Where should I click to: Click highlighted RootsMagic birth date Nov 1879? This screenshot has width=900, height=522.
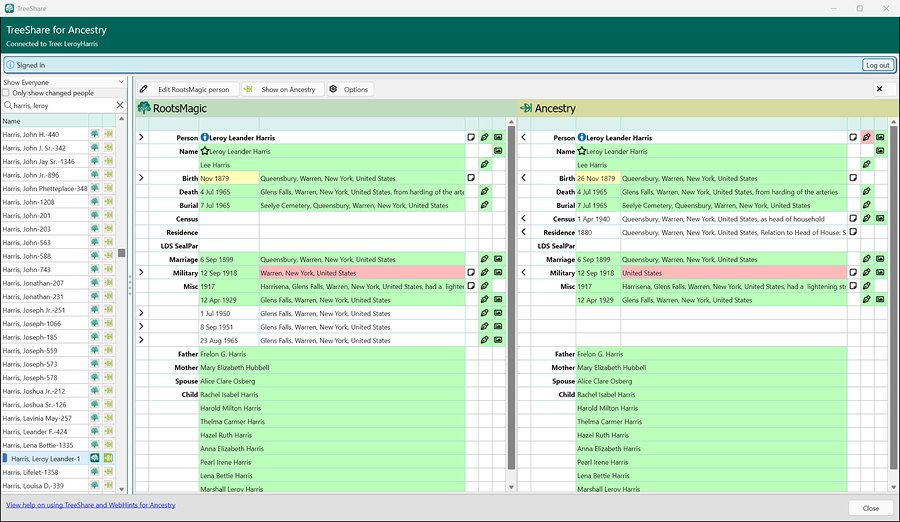click(x=229, y=178)
